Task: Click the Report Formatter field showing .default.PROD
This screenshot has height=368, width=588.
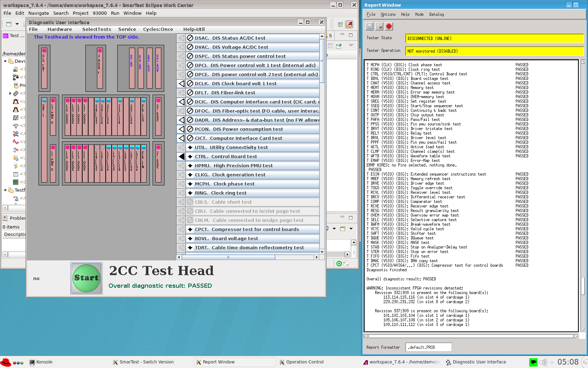Action: click(428, 347)
